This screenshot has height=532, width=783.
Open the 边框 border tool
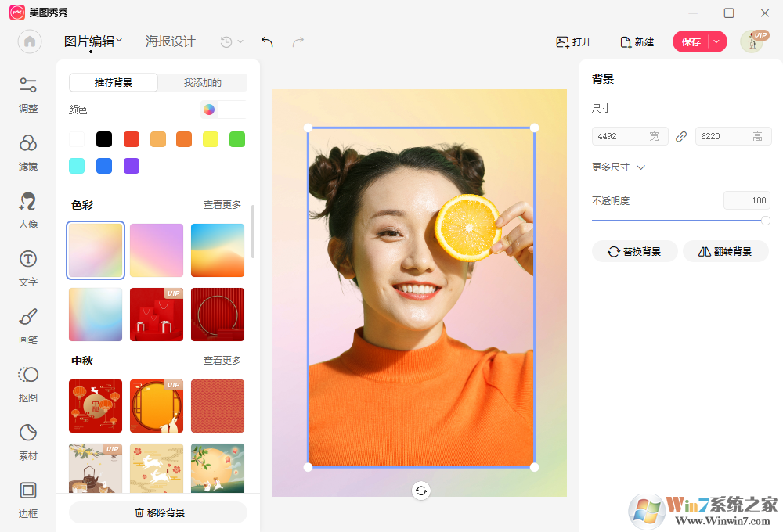point(28,500)
